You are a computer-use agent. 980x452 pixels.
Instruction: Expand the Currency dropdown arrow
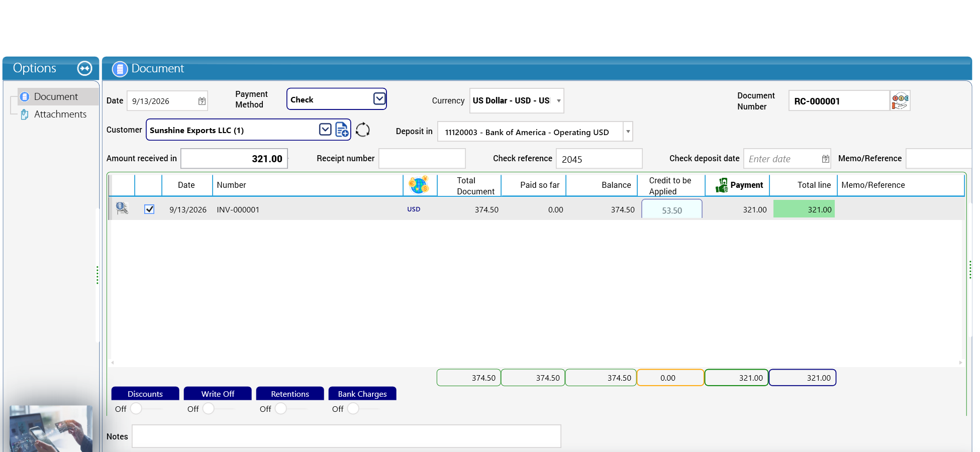click(x=558, y=101)
